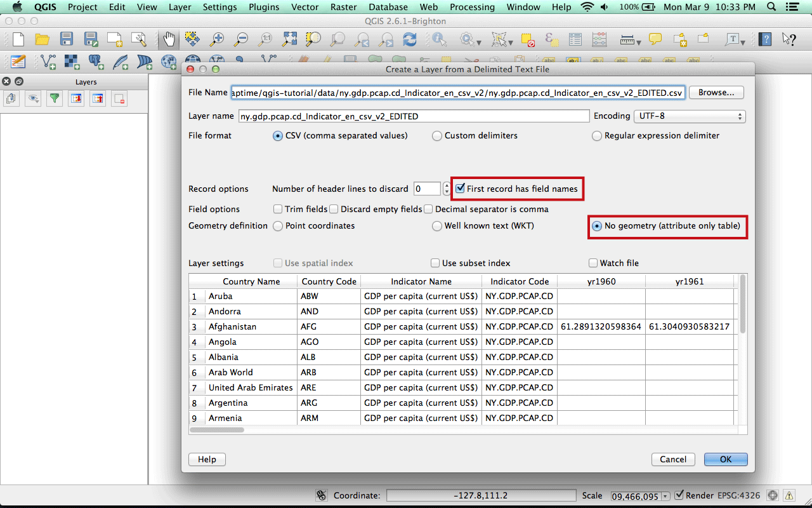Click Remove Layer icon in Layers panel

pyautogui.click(x=119, y=98)
